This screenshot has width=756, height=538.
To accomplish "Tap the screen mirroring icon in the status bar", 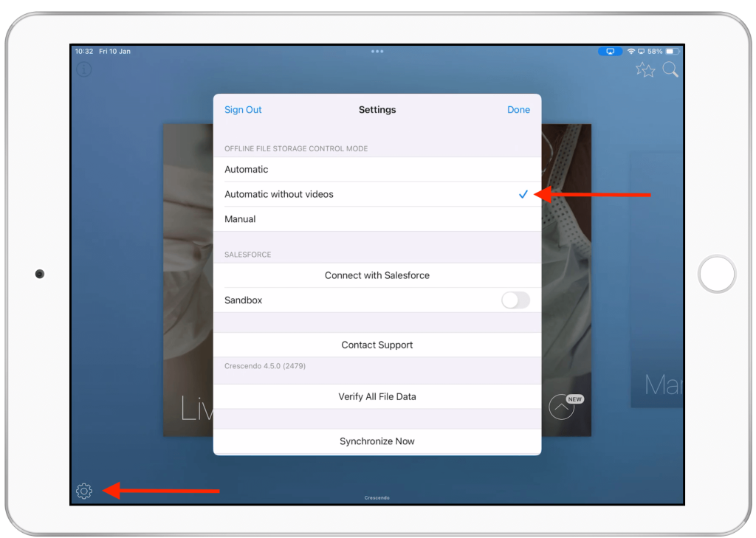I will (x=609, y=51).
